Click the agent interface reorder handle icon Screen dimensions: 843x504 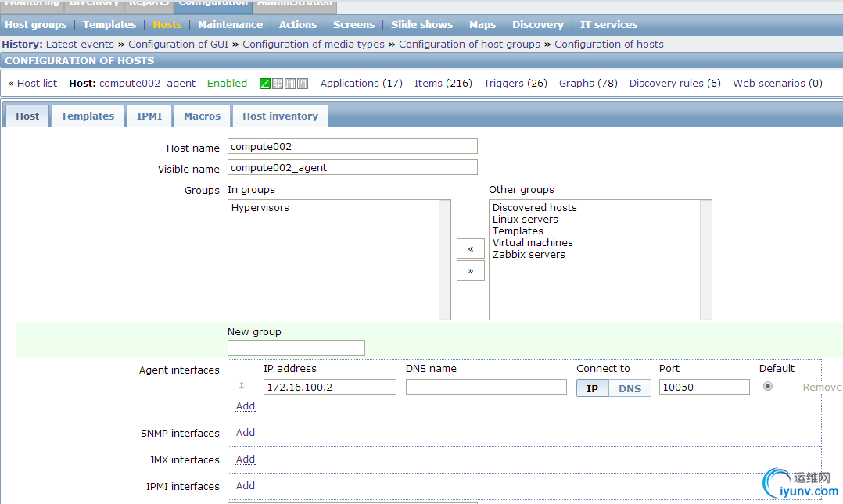[242, 386]
